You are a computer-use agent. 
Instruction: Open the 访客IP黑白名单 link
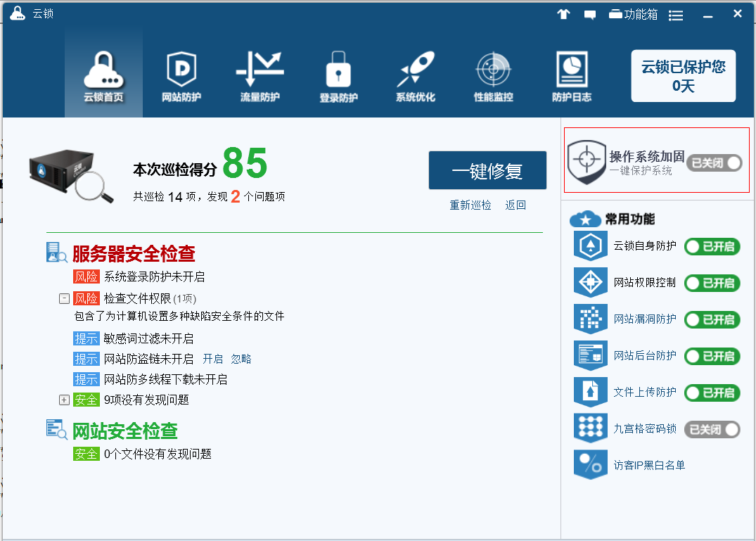649,465
